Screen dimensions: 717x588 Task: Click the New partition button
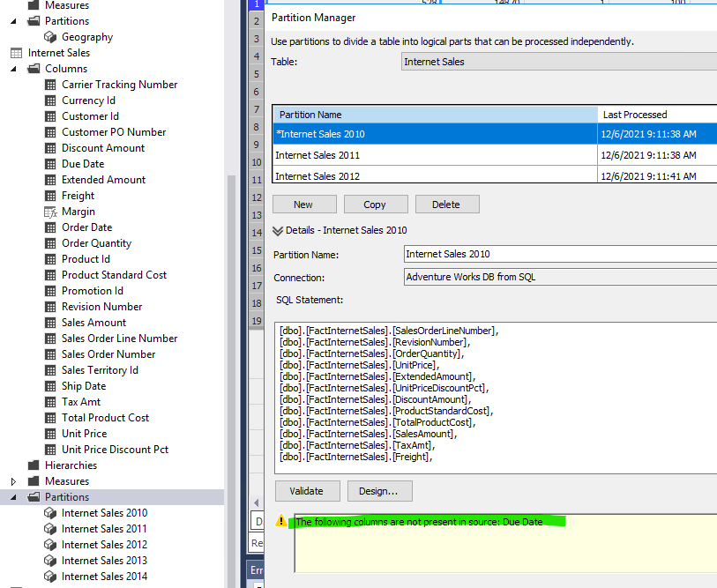point(303,203)
